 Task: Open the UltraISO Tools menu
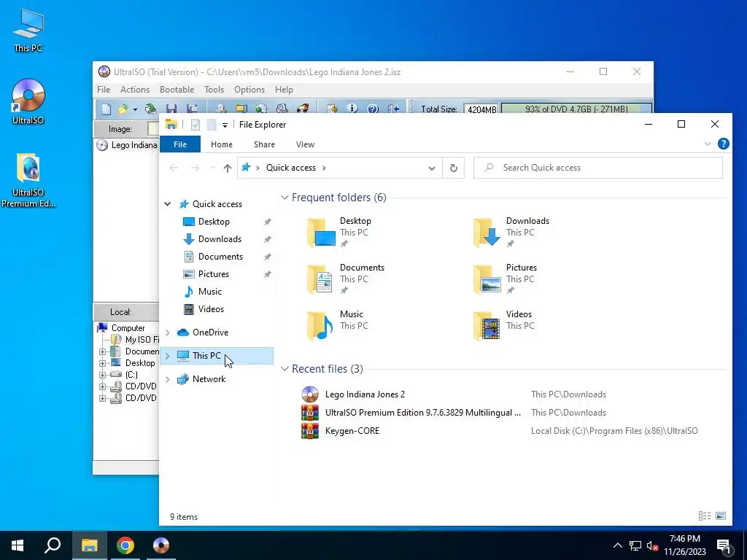(214, 90)
